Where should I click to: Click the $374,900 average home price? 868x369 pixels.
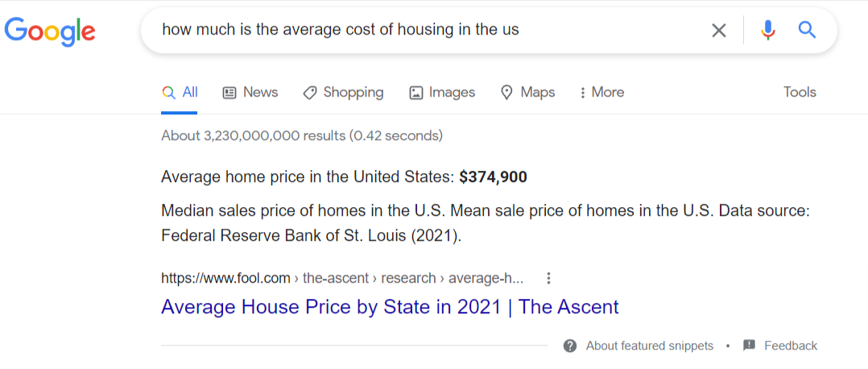pos(493,177)
